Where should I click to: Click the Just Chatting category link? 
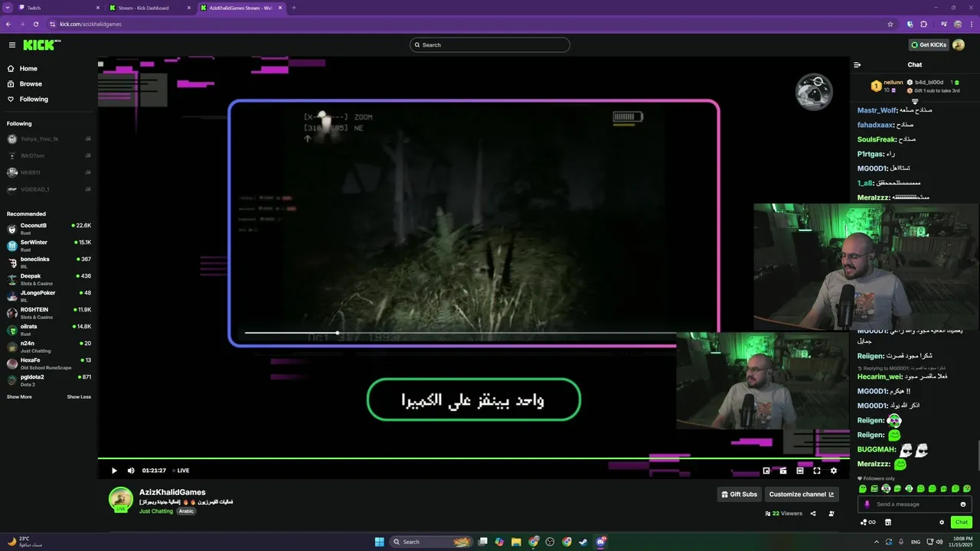coord(156,511)
